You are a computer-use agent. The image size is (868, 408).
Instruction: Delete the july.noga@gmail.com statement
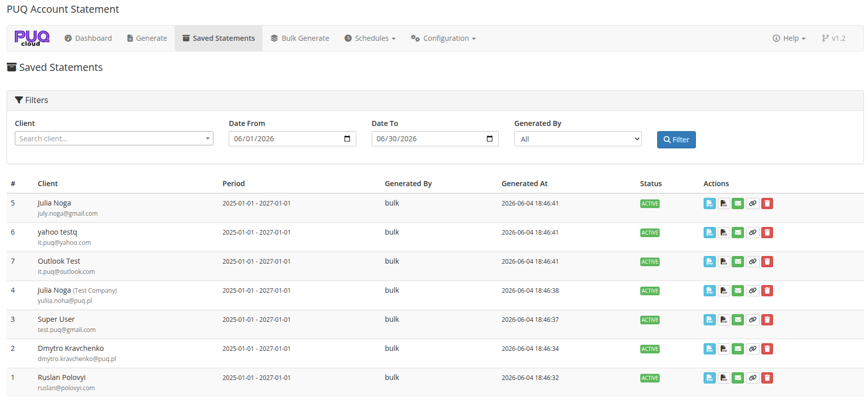click(767, 203)
